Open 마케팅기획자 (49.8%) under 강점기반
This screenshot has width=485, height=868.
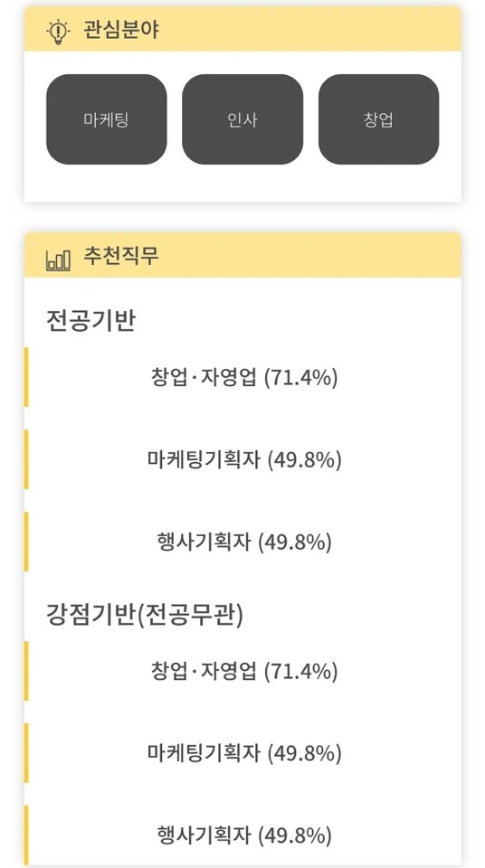(244, 753)
